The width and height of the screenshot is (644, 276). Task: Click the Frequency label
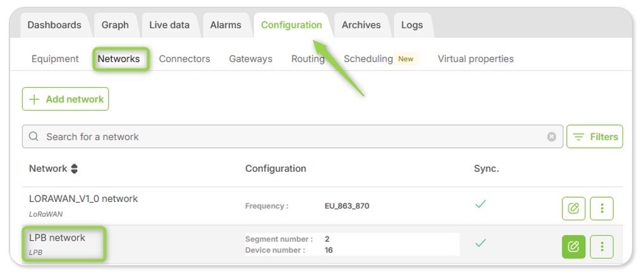coord(267,206)
